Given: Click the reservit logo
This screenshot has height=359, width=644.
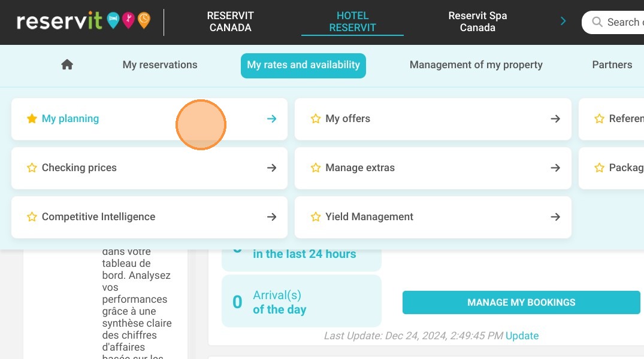Looking at the screenshot, I should (83, 20).
